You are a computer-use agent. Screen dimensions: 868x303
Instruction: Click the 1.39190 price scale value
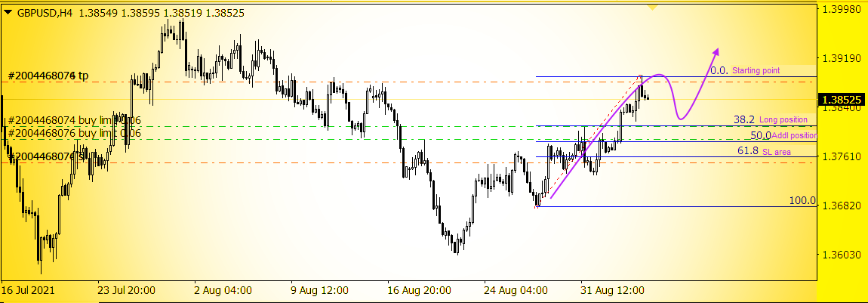coord(842,58)
